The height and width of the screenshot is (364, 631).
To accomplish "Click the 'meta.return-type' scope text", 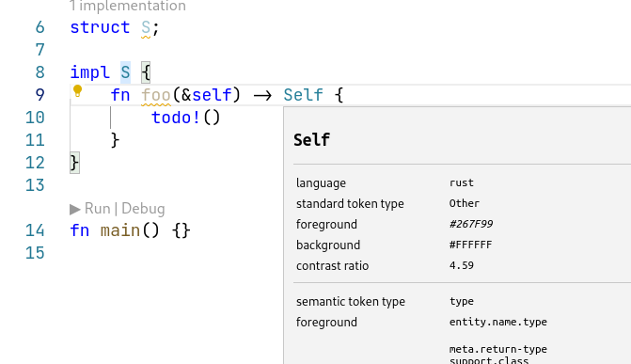I will click(x=497, y=349).
